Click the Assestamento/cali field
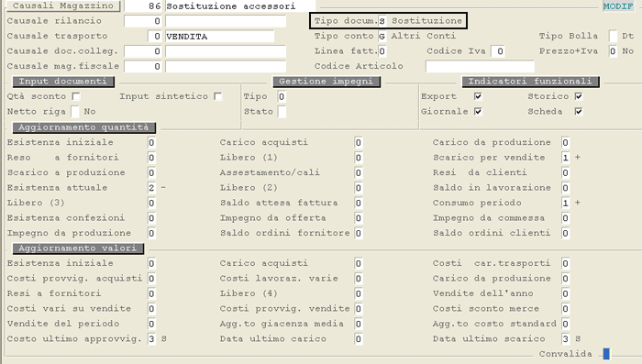The width and height of the screenshot is (642, 364). click(x=359, y=172)
